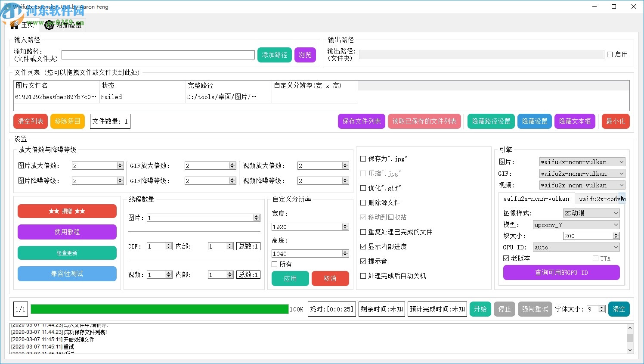The image size is (644, 364).
Task: Check the 保存为".jpg" option
Action: (363, 159)
